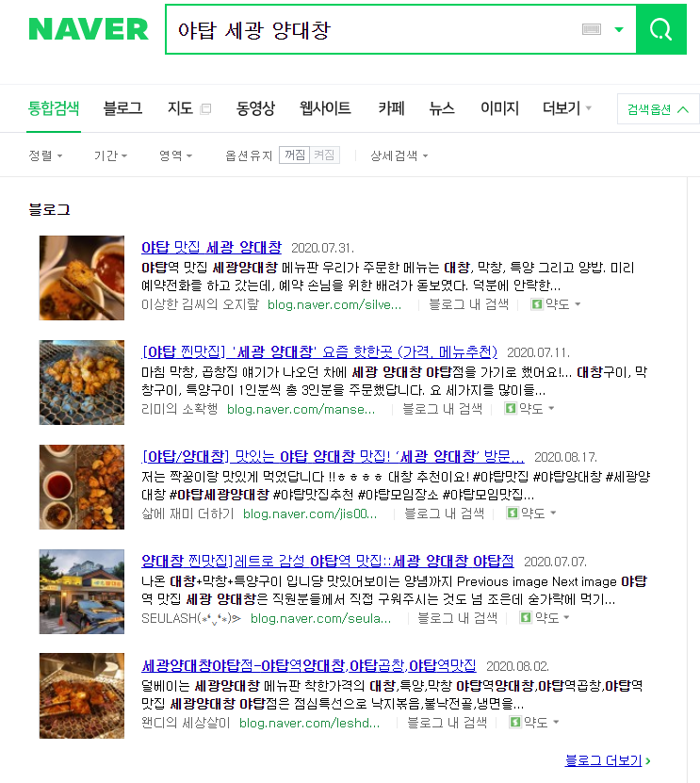This screenshot has height=783, width=700.
Task: Click 블로그 내 검색 for 리미의 소확행
Action: [x=443, y=409]
